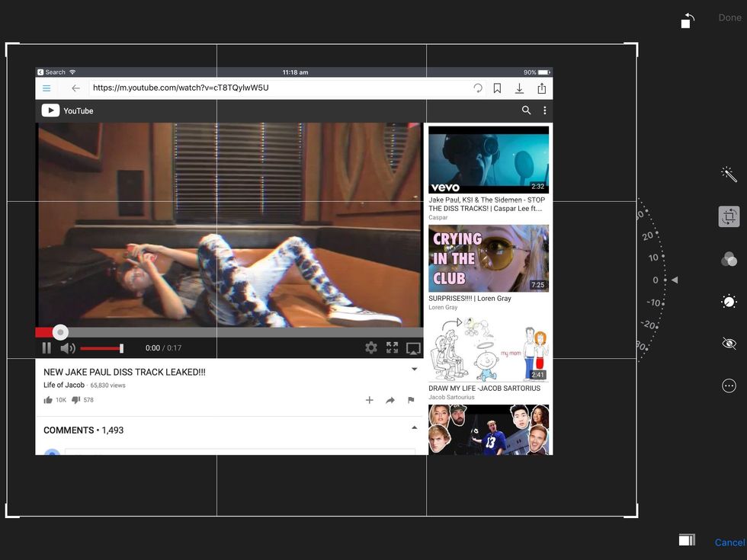Tap Done to save edits
Screen dimensions: 747x560
[x=729, y=18]
